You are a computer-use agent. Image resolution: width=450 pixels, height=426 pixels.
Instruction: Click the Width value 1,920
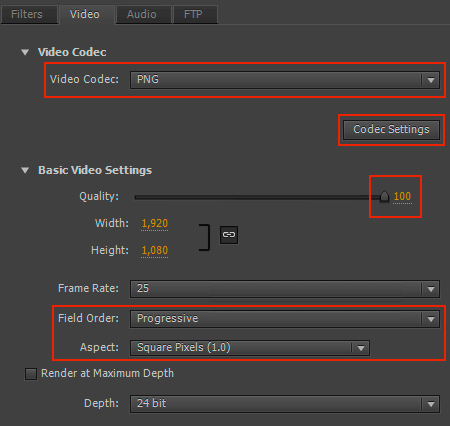point(155,223)
